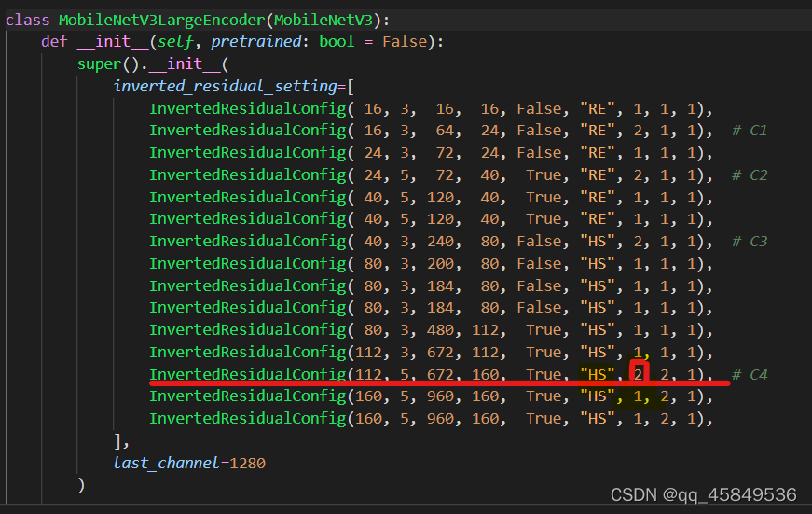Click the value 1280
The height and width of the screenshot is (514, 812).
[x=247, y=464]
